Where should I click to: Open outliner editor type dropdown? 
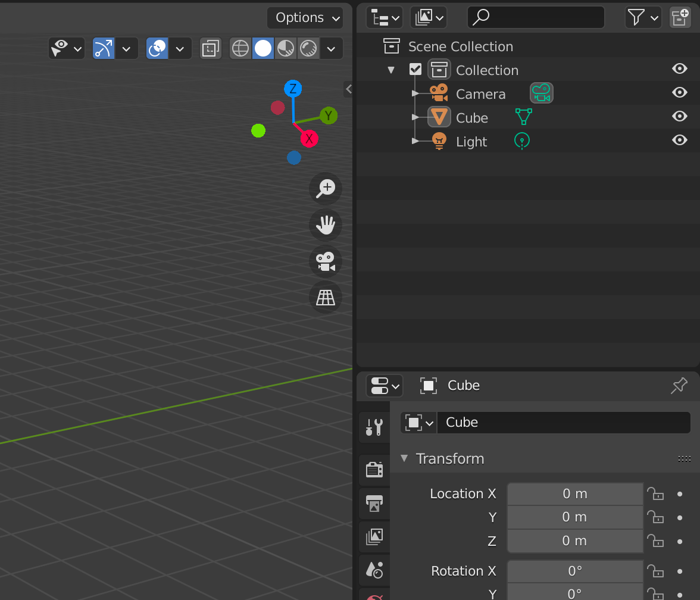tap(385, 18)
